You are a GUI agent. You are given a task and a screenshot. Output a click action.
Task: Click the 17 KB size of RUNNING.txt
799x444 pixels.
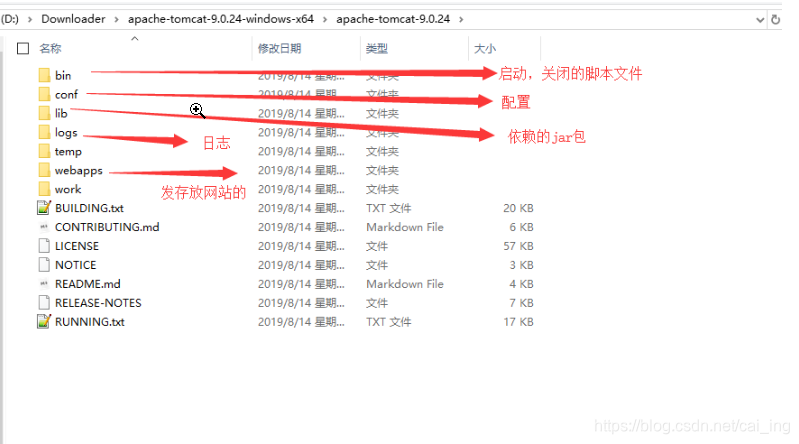(x=518, y=322)
